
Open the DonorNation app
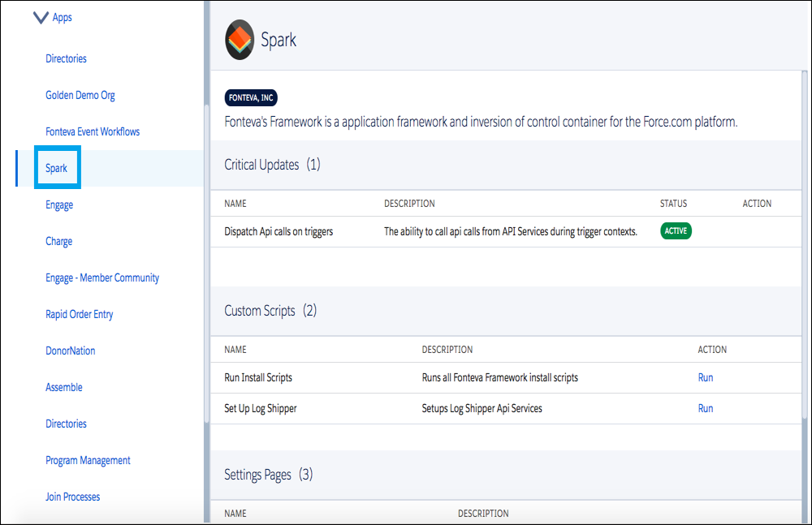click(70, 351)
